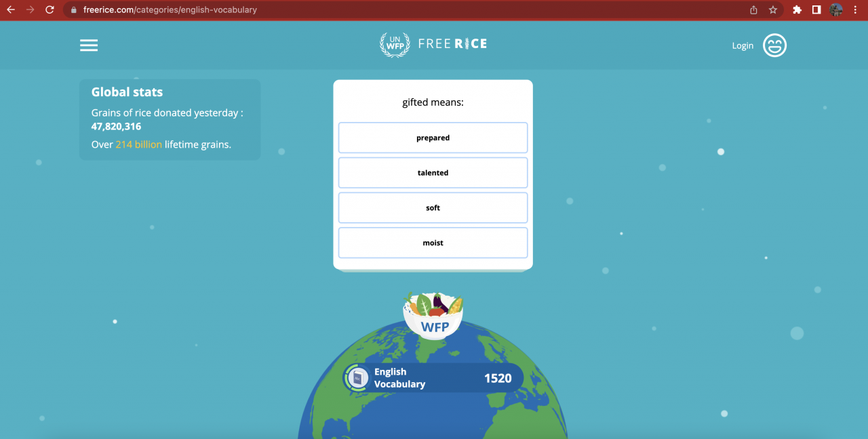The height and width of the screenshot is (439, 868).
Task: Click the "gifted means:" question text
Action: coord(433,103)
